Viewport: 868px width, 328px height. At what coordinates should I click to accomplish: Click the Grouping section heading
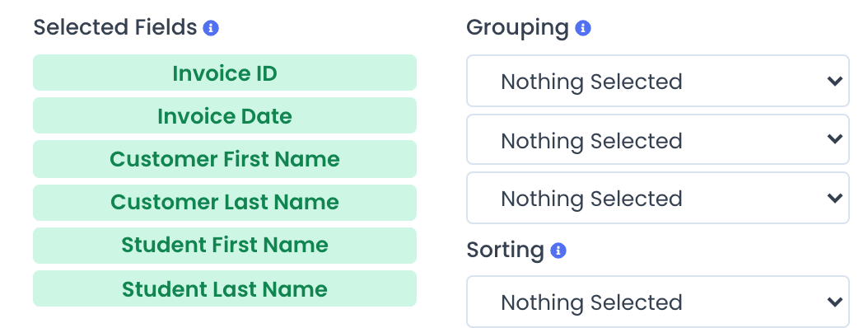(x=518, y=28)
